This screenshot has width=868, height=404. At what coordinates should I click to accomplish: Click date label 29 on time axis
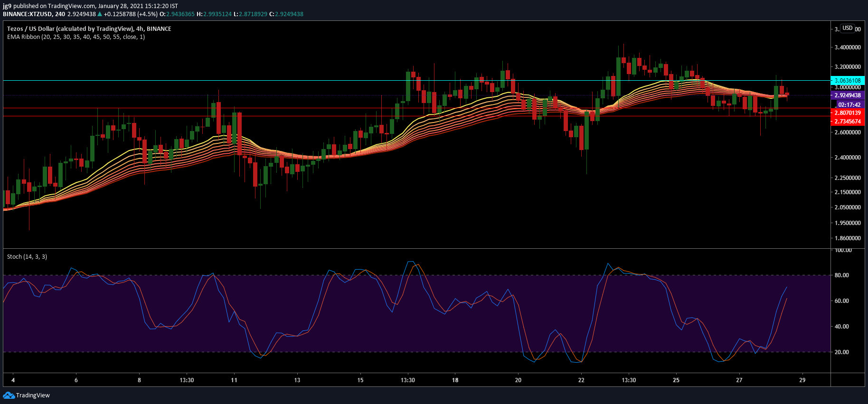(x=802, y=380)
